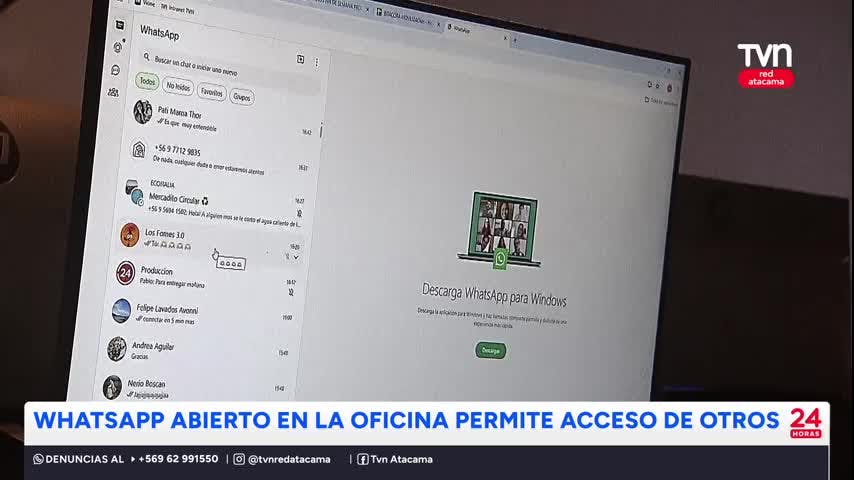Screen dimensions: 854x480
Task: Click the chat list scrollbar
Action: [321, 130]
